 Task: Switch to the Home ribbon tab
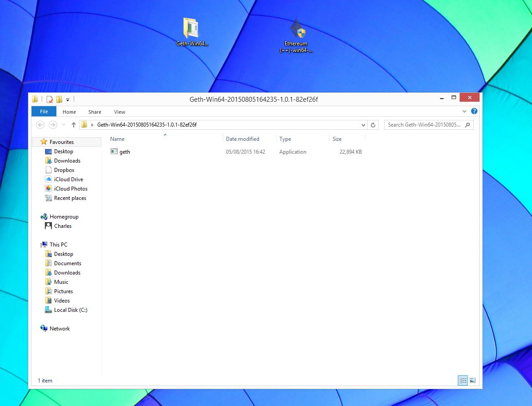tap(69, 112)
